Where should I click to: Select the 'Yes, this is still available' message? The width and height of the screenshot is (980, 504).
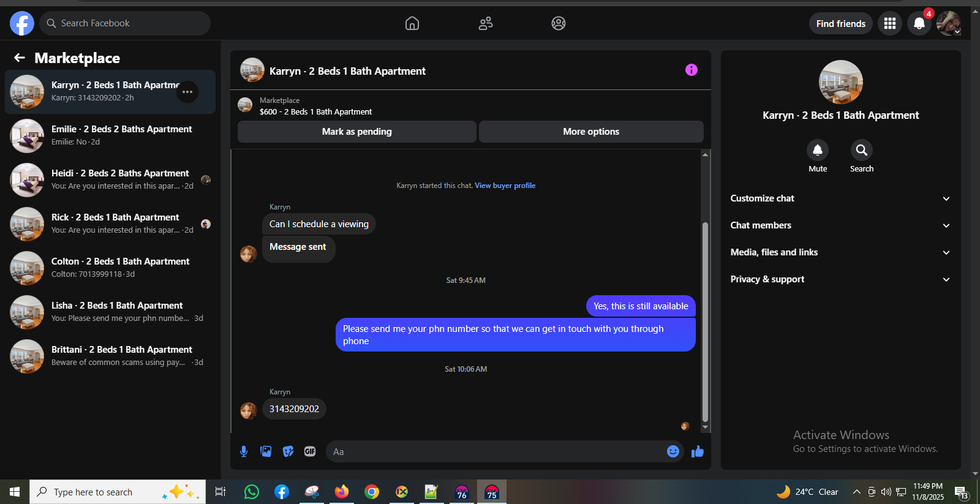(x=641, y=306)
